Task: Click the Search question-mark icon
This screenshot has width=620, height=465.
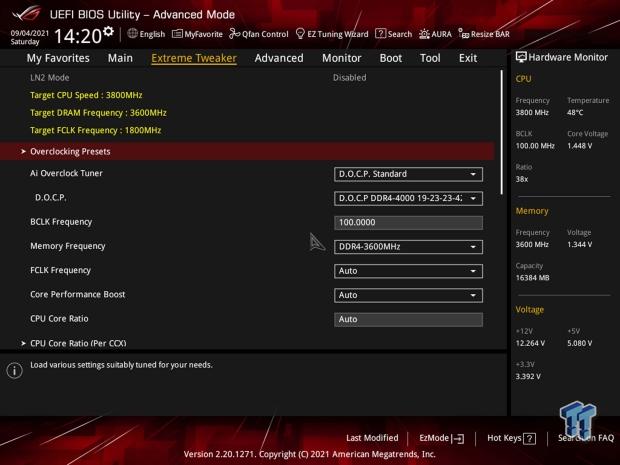Action: coord(380,34)
